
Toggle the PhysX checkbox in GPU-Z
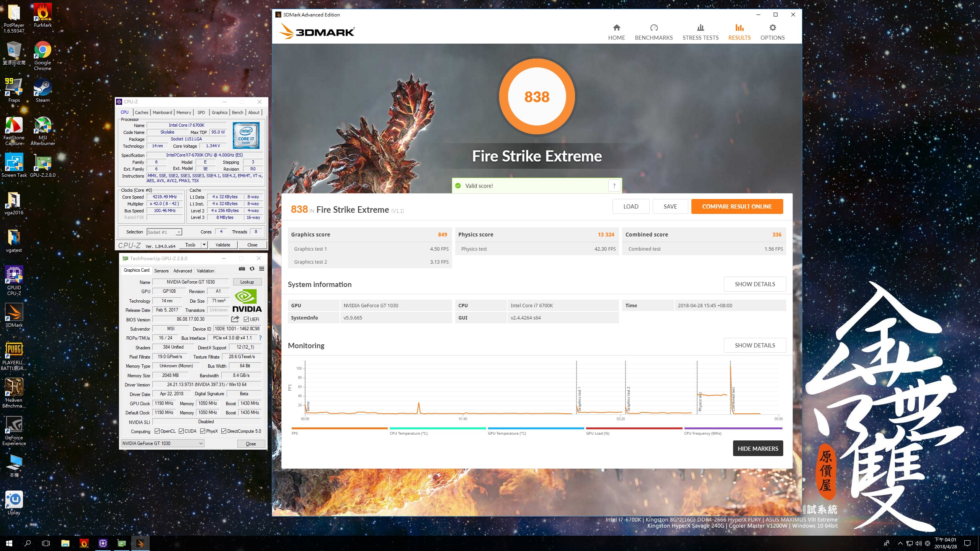(x=203, y=431)
